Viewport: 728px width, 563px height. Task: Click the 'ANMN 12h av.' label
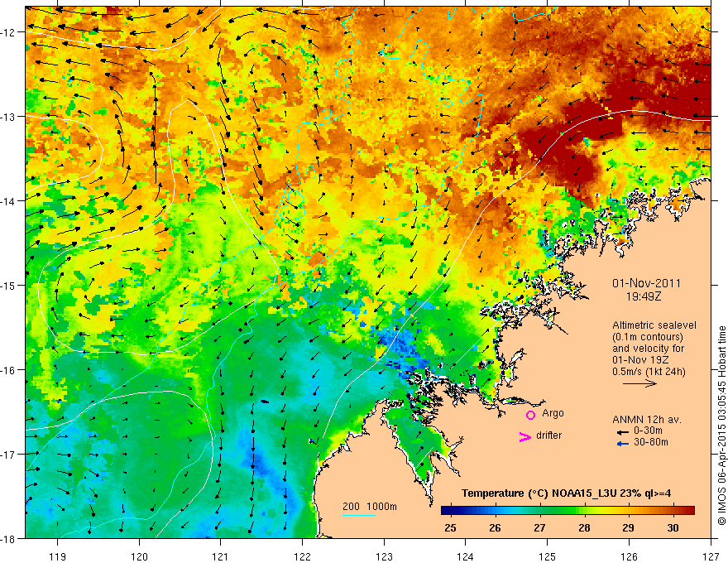[647, 420]
